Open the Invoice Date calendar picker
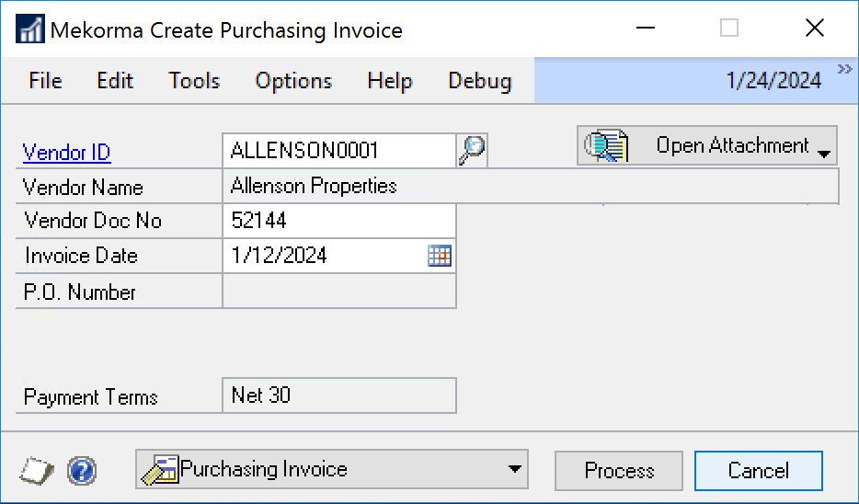 point(440,257)
